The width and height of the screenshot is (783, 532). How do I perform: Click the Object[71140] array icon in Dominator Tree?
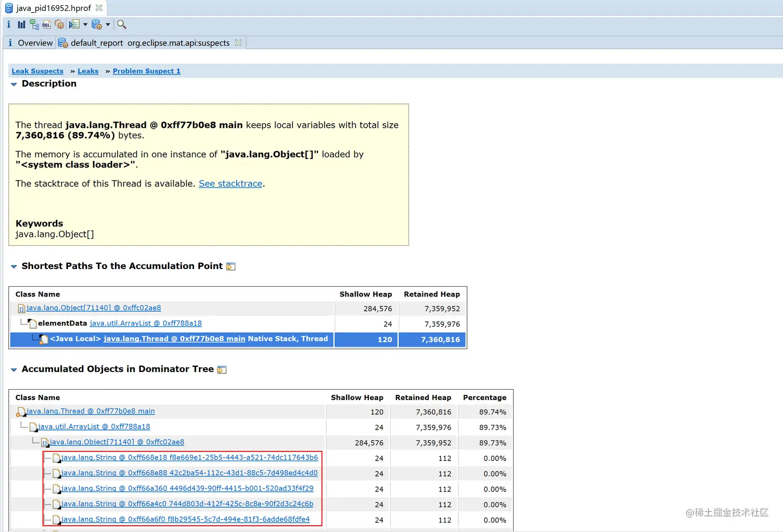pyautogui.click(x=45, y=443)
